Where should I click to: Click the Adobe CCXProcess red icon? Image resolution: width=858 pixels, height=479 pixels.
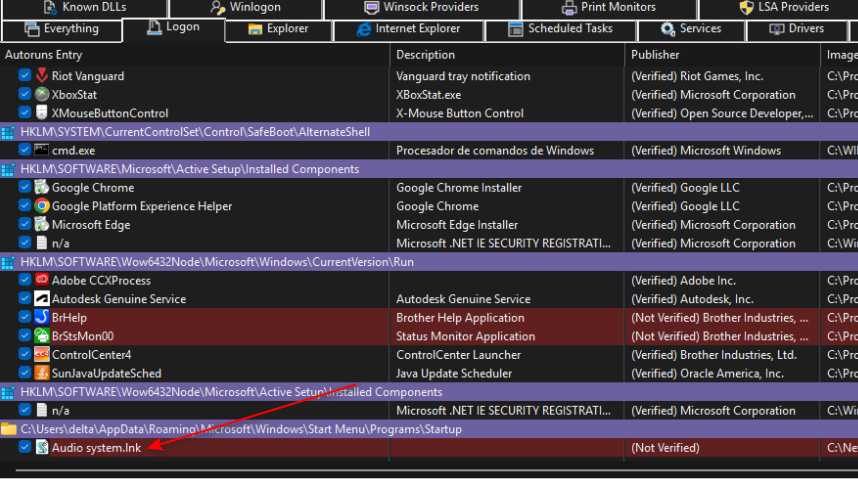click(42, 280)
